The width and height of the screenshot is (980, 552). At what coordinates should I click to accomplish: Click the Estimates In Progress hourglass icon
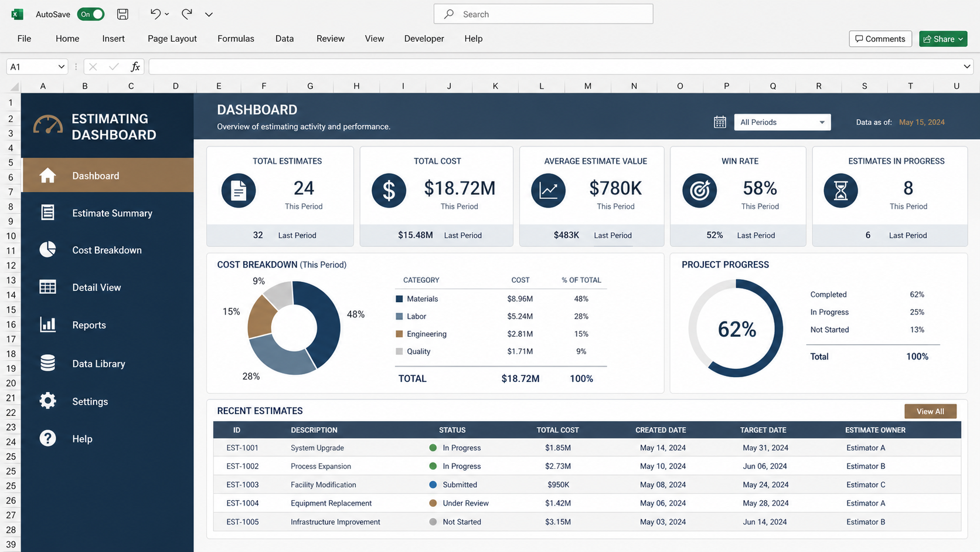click(841, 191)
